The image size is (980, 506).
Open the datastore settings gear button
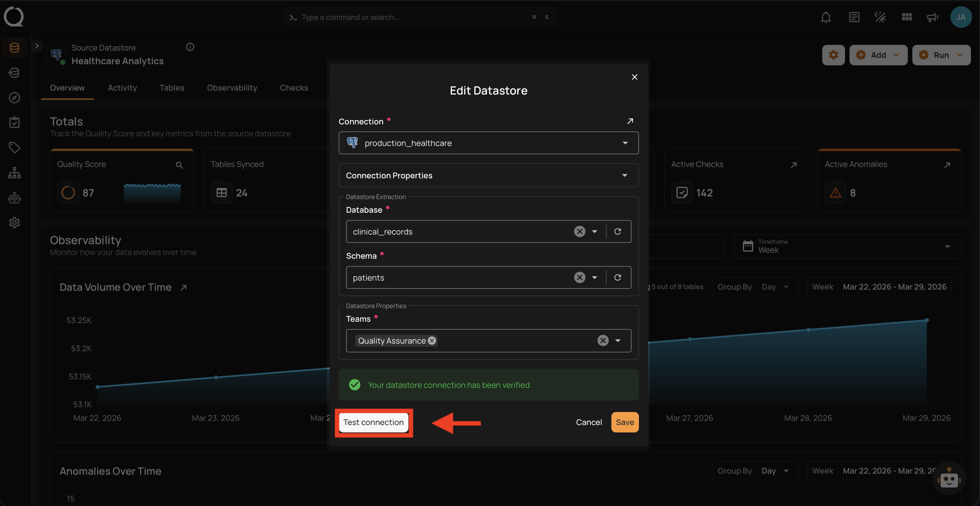(833, 55)
